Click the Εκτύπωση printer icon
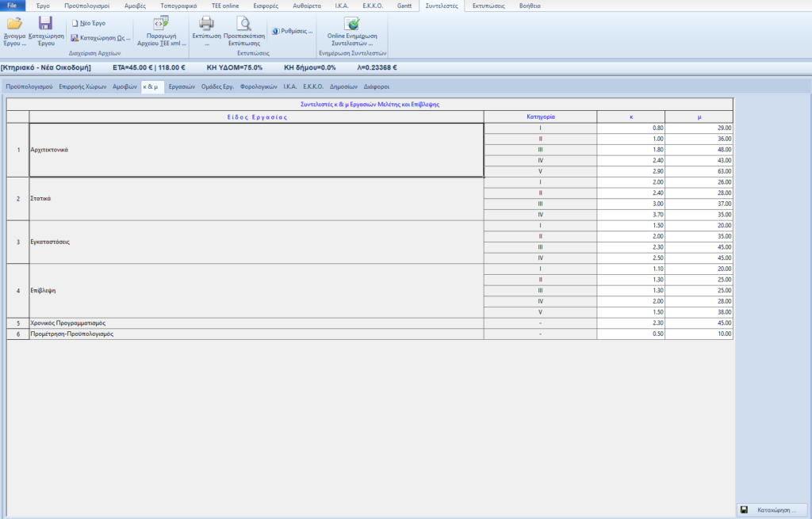The image size is (812, 519). [x=206, y=24]
